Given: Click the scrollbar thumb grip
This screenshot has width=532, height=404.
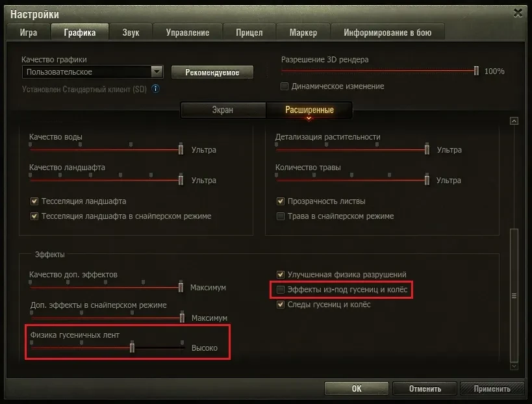Looking at the screenshot, I should tap(514, 296).
